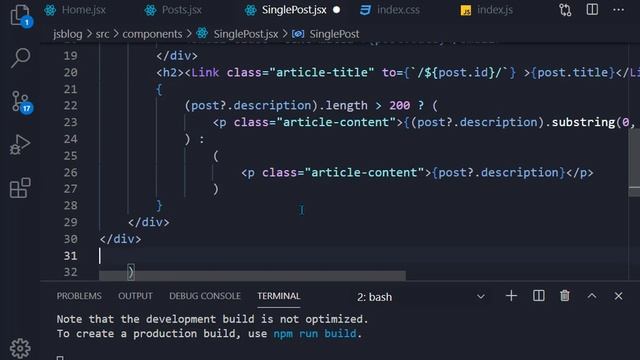Image resolution: width=640 pixels, height=360 pixels.
Task: Click line number 31 in the gutter
Action: [70, 256]
